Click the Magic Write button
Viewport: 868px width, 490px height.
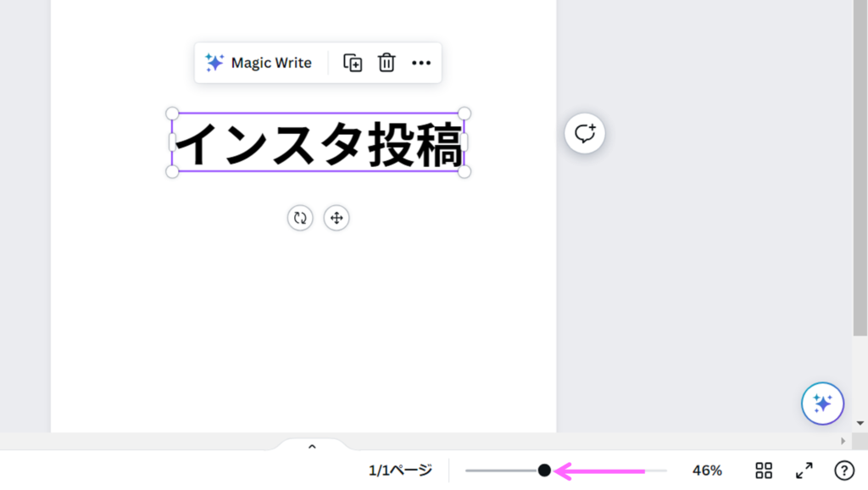click(259, 63)
